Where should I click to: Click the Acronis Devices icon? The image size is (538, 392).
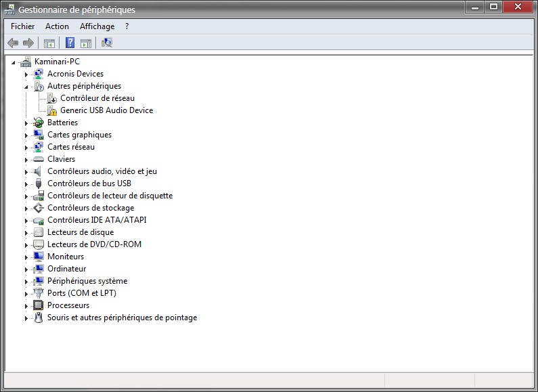point(39,74)
